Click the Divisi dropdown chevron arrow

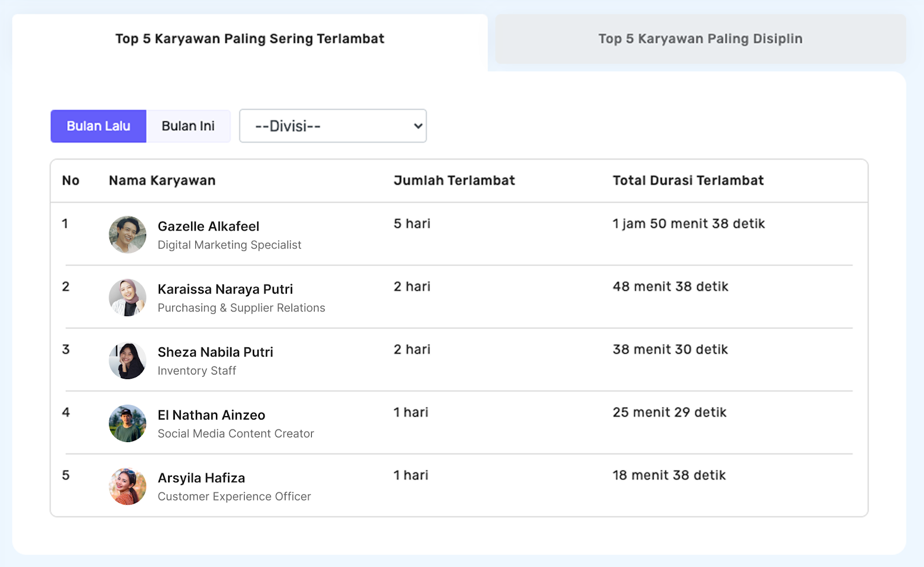pyautogui.click(x=418, y=126)
